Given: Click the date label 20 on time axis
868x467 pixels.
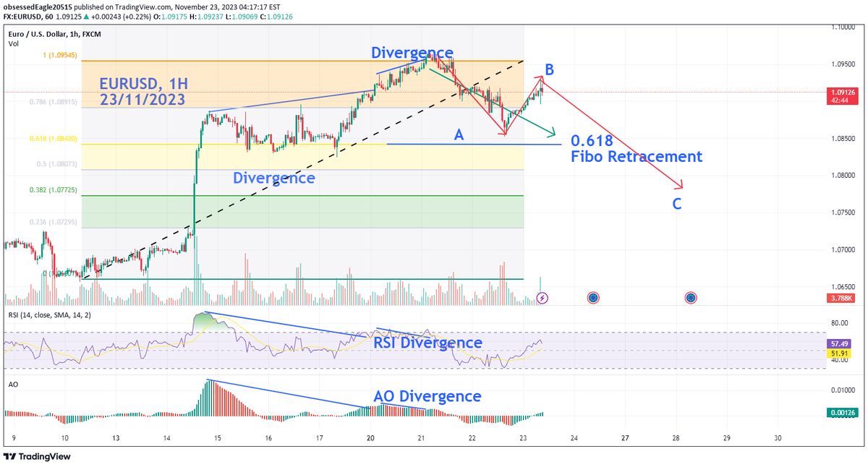Looking at the screenshot, I should coord(370,438).
